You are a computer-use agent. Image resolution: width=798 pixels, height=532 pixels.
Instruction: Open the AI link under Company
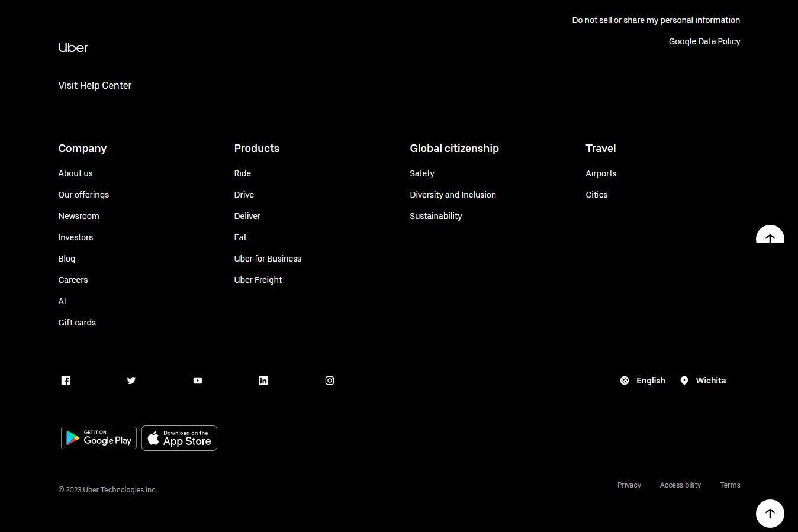point(62,301)
